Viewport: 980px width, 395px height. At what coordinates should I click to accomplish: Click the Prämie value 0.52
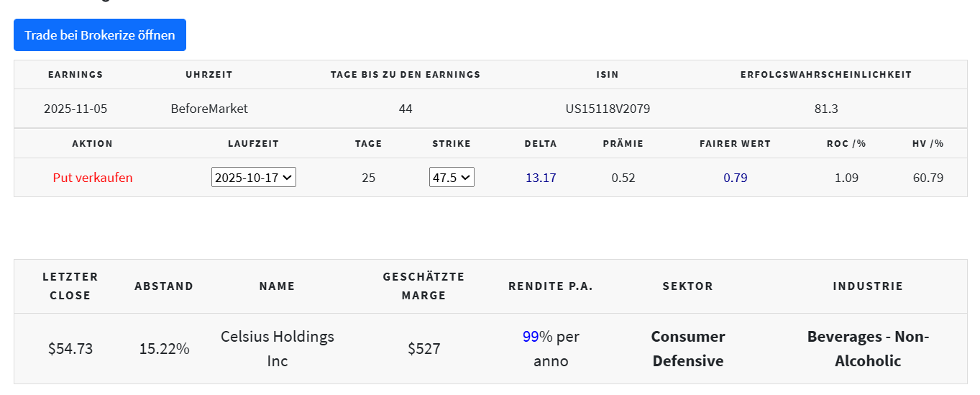pos(623,178)
